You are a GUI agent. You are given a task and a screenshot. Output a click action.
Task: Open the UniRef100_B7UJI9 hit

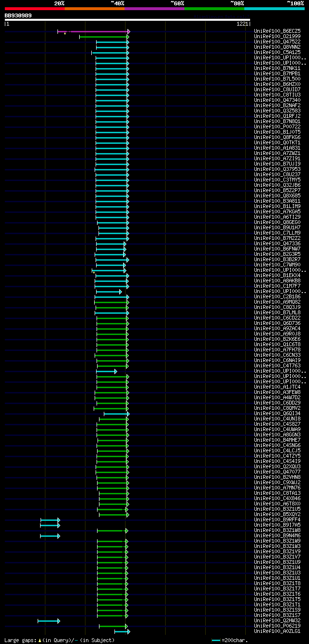click(x=278, y=164)
